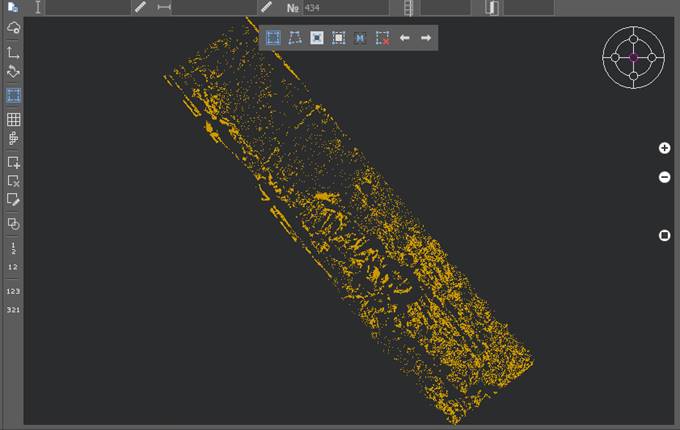Fit view with the square button
This screenshot has height=430, width=680.
(664, 235)
